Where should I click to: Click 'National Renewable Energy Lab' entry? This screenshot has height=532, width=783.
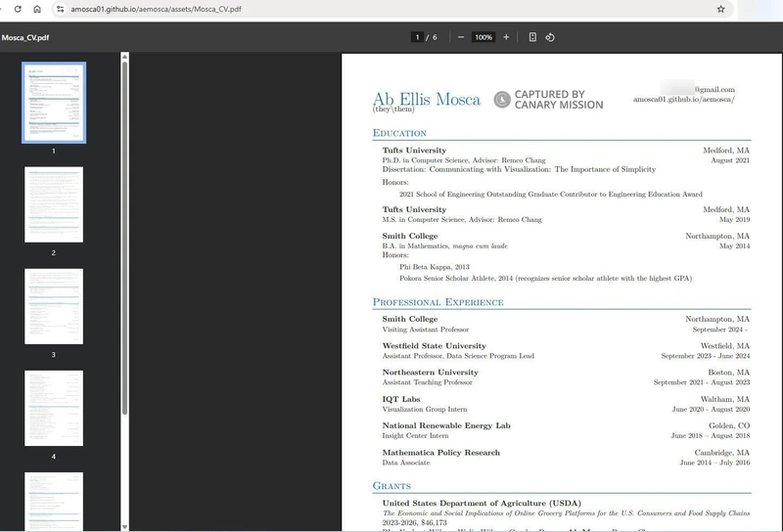(446, 425)
